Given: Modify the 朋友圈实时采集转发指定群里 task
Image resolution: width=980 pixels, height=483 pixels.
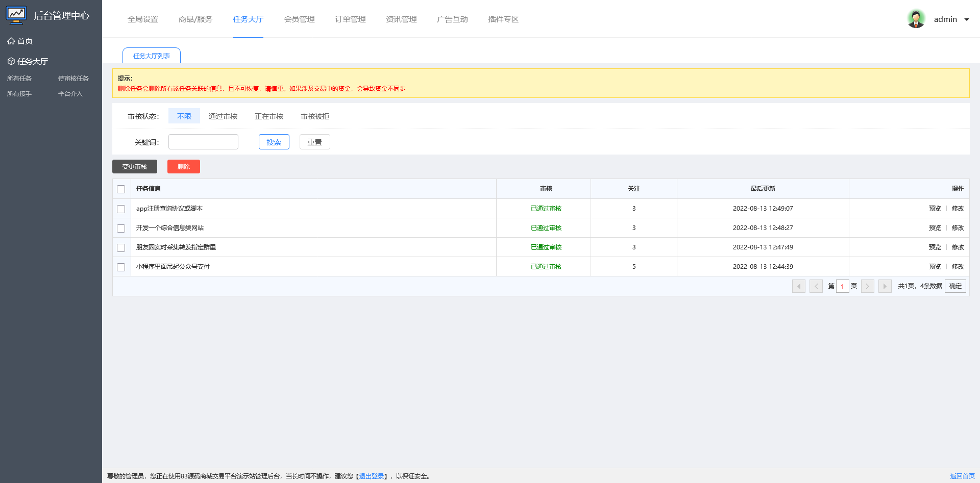Looking at the screenshot, I should [958, 247].
